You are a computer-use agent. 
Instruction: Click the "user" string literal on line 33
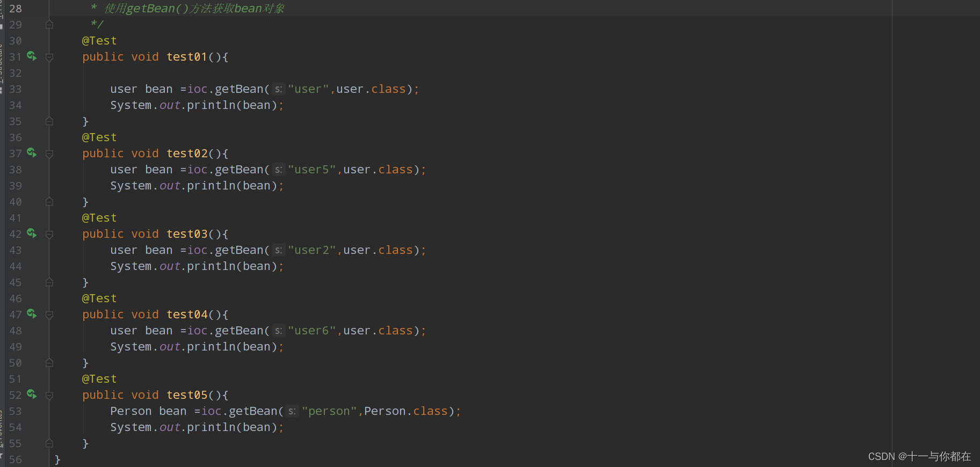pos(308,89)
